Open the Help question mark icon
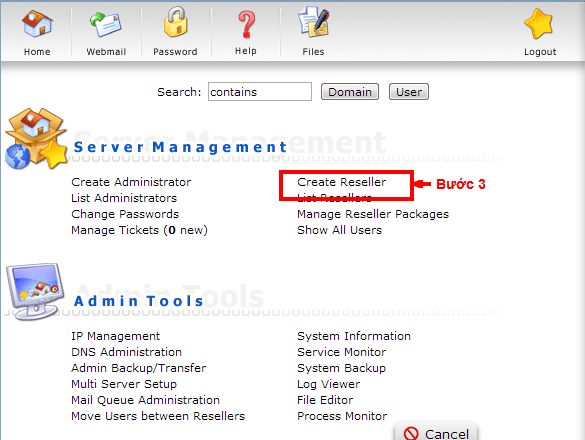 246,25
